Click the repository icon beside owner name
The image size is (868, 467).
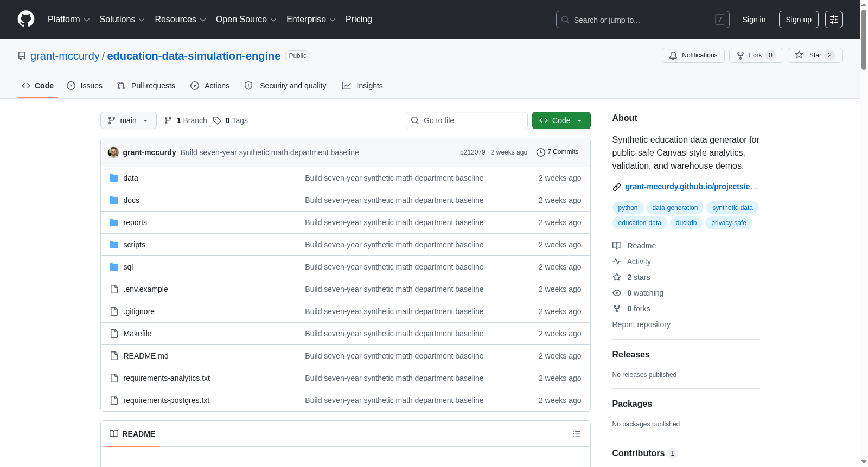pyautogui.click(x=22, y=56)
